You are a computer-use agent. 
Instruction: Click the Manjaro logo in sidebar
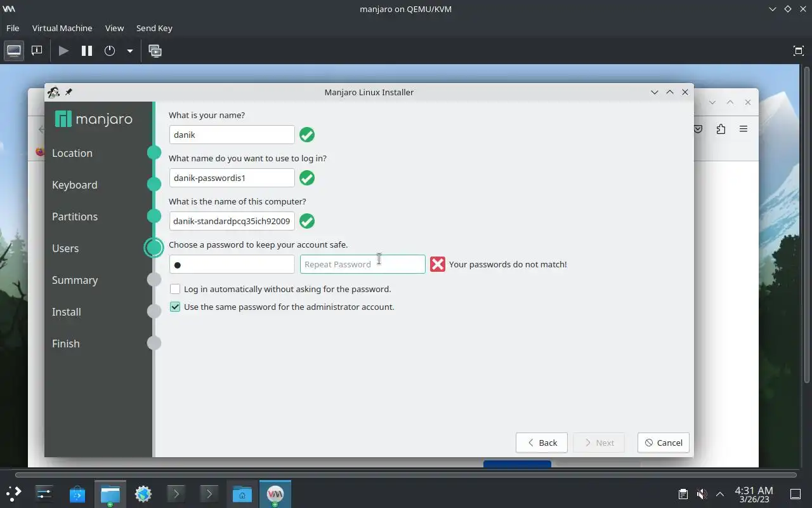(x=94, y=119)
